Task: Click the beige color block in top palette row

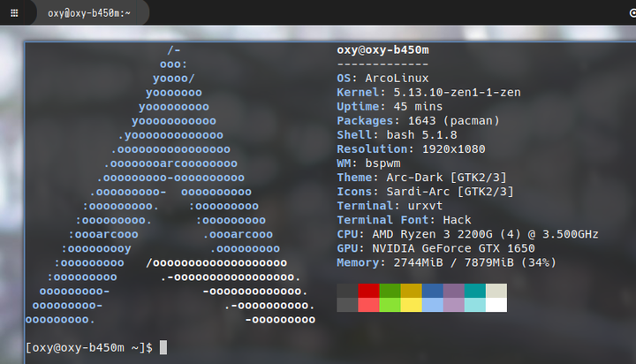Action: tap(496, 291)
